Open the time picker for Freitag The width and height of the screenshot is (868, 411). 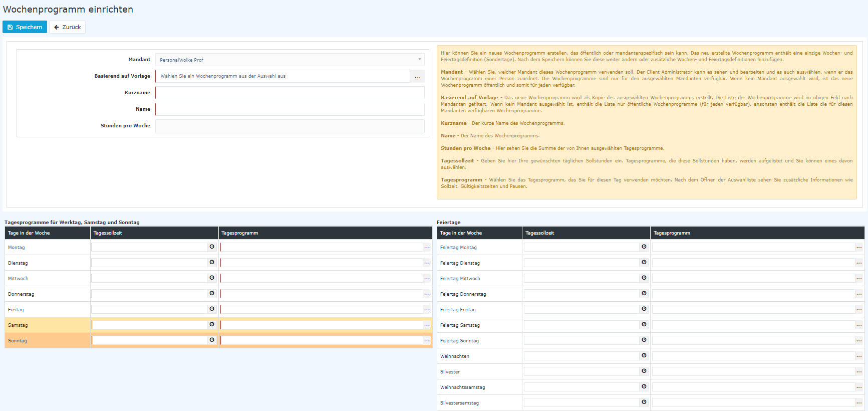tap(212, 309)
